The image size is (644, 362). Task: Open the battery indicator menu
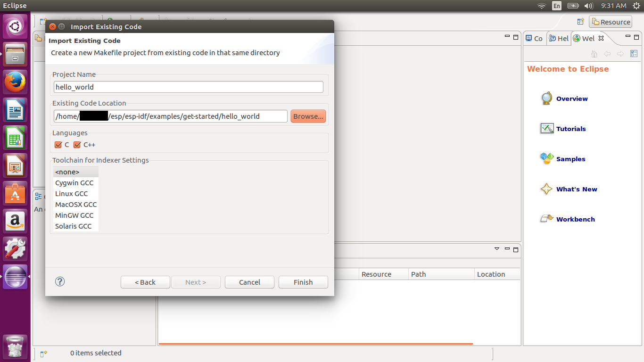(x=573, y=6)
